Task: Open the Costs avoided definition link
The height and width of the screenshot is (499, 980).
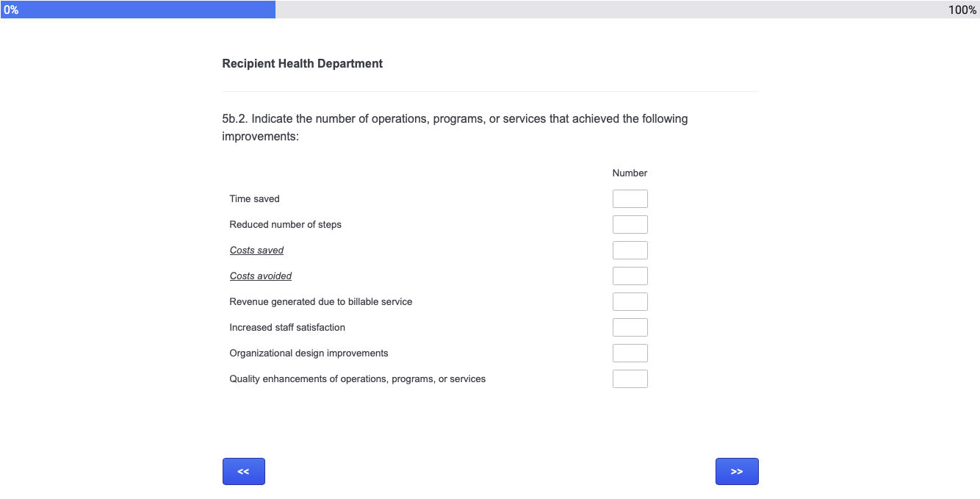Action: click(260, 276)
